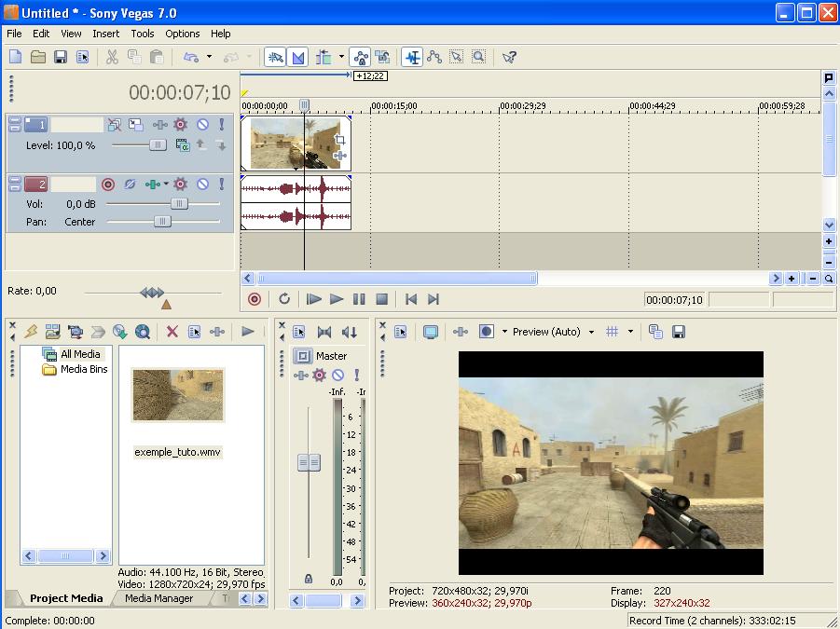This screenshot has width=840, height=629.
Task: Open the Options menu
Action: click(182, 34)
